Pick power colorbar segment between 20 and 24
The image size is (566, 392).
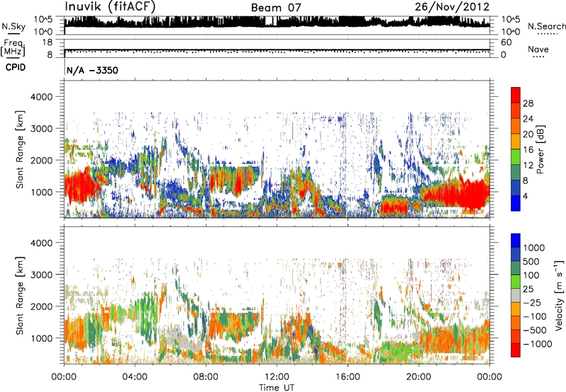516,126
